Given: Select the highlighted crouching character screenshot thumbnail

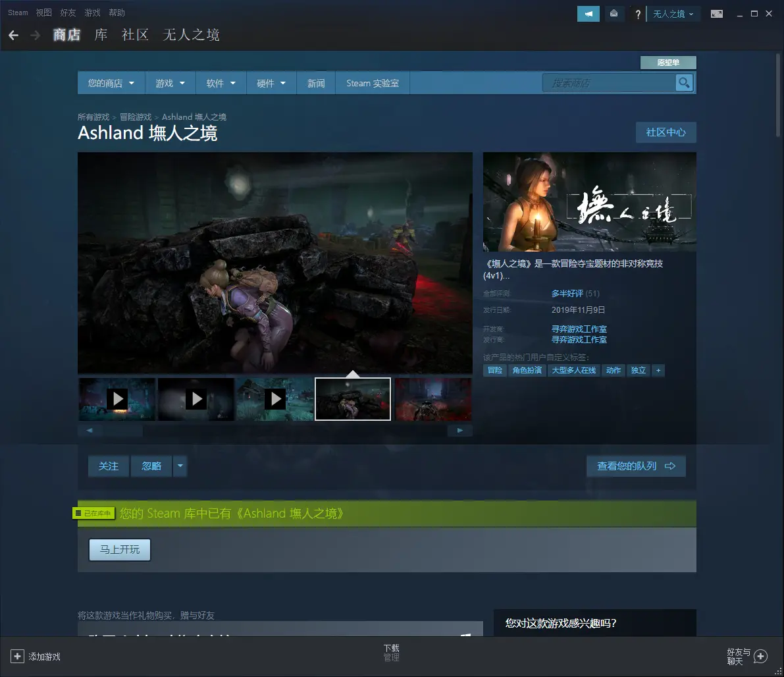Looking at the screenshot, I should coord(353,399).
